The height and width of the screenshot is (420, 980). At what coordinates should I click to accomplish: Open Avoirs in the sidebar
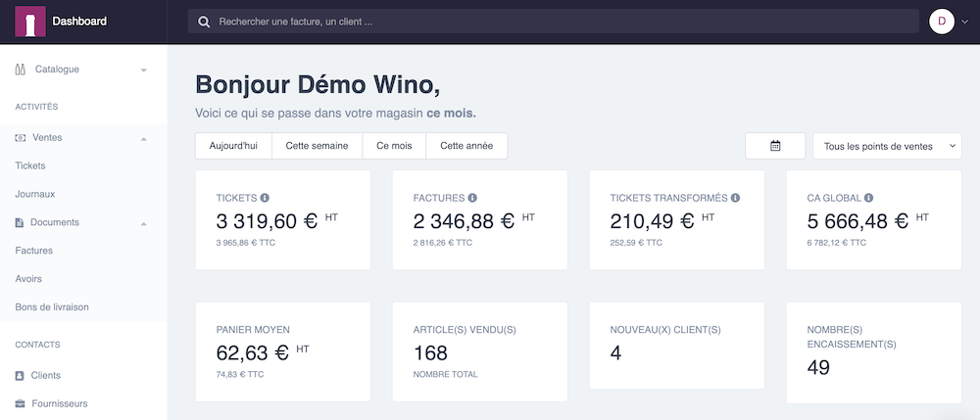(x=28, y=279)
